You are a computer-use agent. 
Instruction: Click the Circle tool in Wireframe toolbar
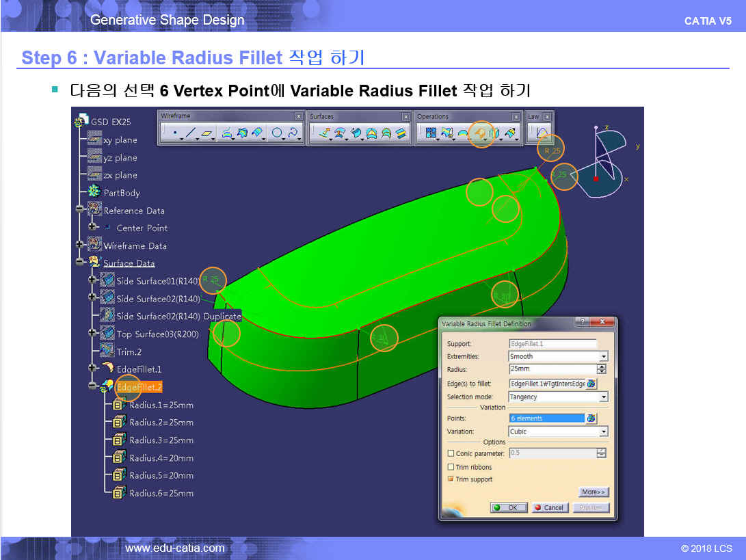[277, 134]
